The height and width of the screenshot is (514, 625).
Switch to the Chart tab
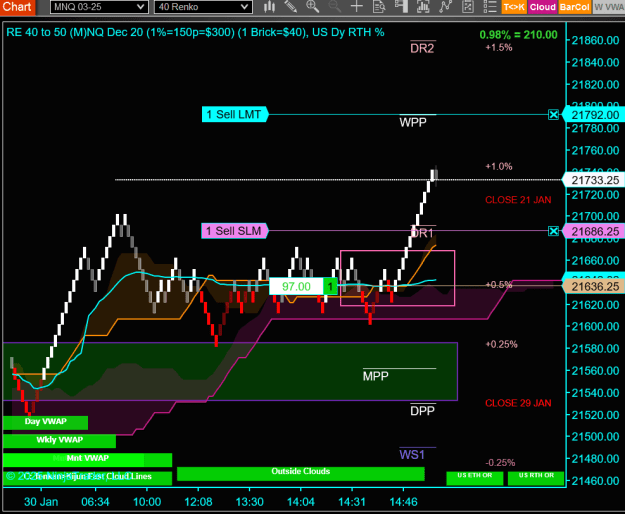tap(17, 7)
